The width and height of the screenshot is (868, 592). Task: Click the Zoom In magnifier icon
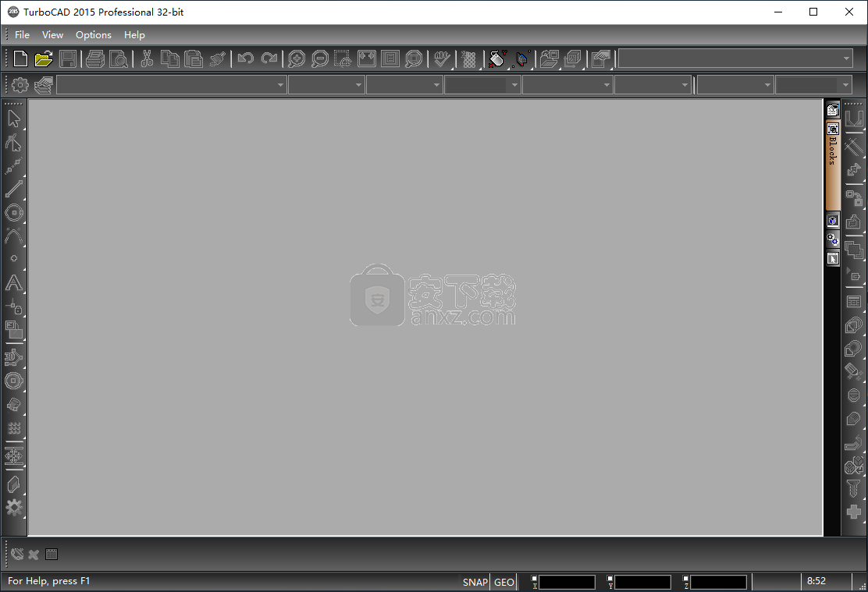[x=296, y=58]
